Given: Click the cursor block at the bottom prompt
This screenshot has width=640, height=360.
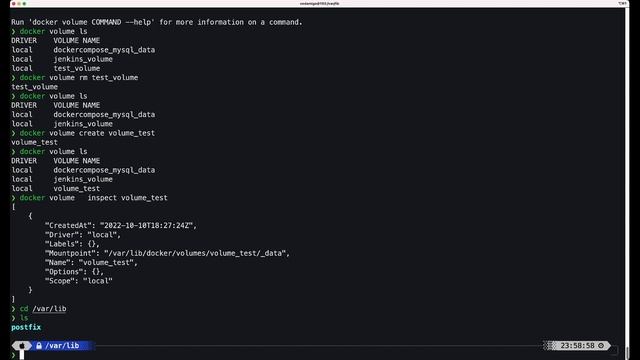Looking at the screenshot, I should coord(22,355).
